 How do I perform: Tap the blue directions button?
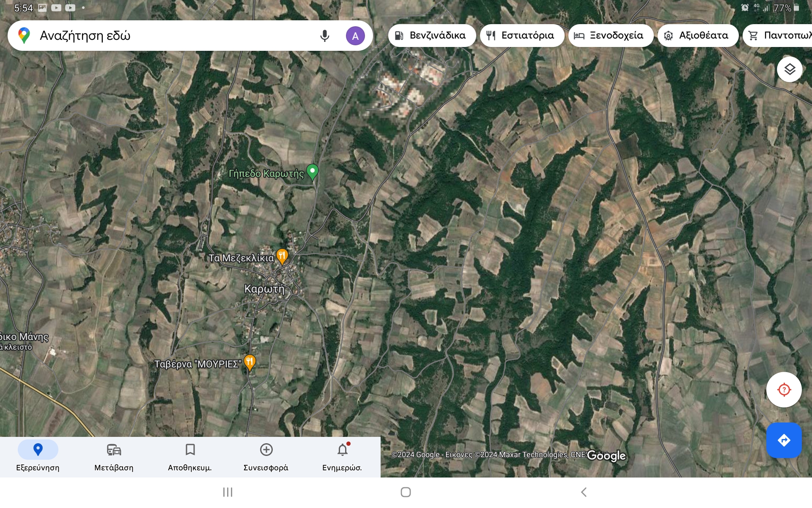784,440
